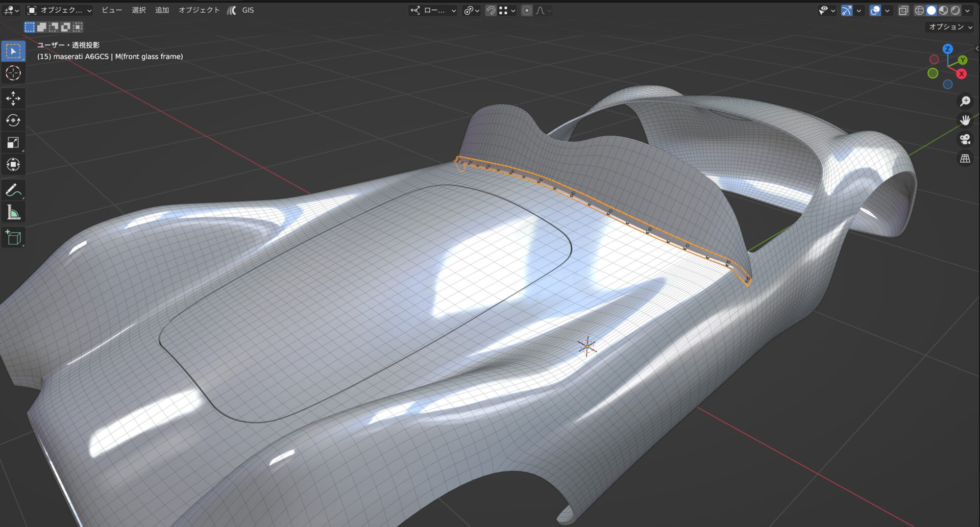Image resolution: width=980 pixels, height=527 pixels.
Task: Set subtract selection mode icon
Action: (53, 27)
